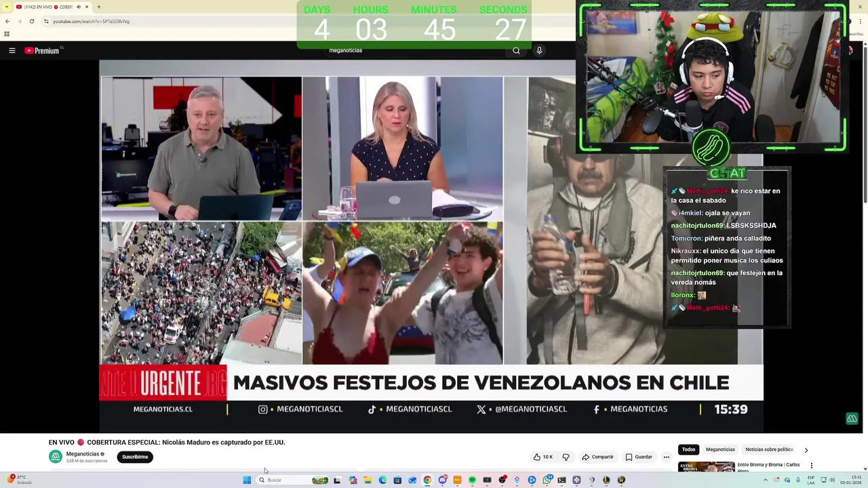Open the 'Entre Broma y Broma' video thumbnail

click(x=707, y=466)
